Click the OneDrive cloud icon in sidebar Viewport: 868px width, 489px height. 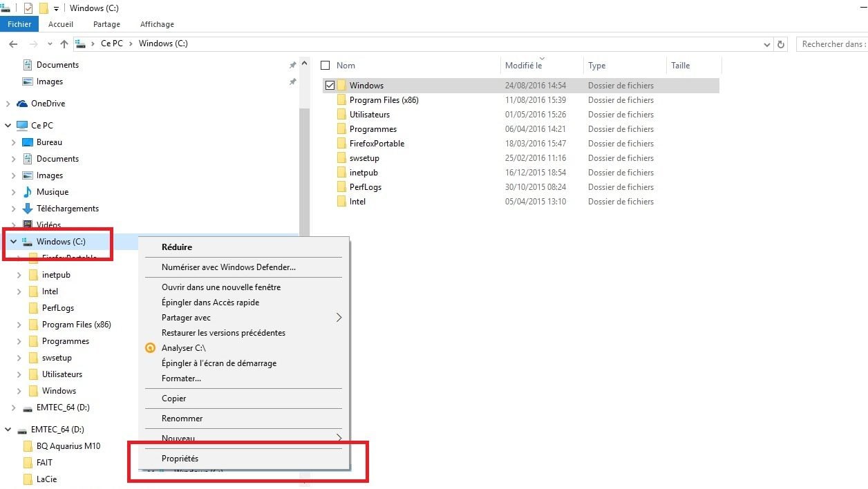[x=22, y=104]
